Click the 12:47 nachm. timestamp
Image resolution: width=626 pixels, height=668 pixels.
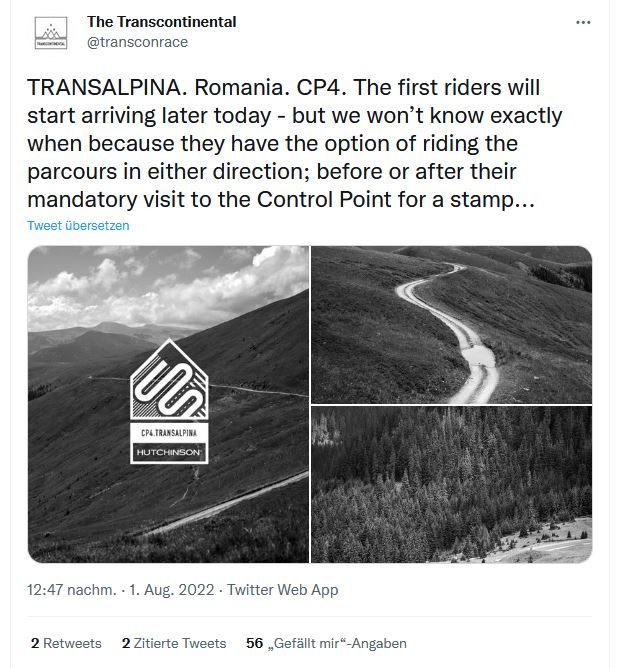[72, 590]
